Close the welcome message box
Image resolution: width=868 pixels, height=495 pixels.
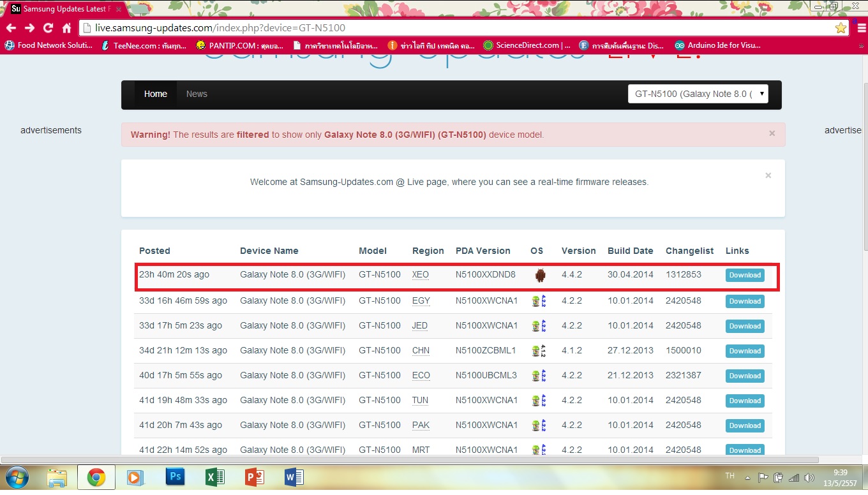tap(768, 175)
